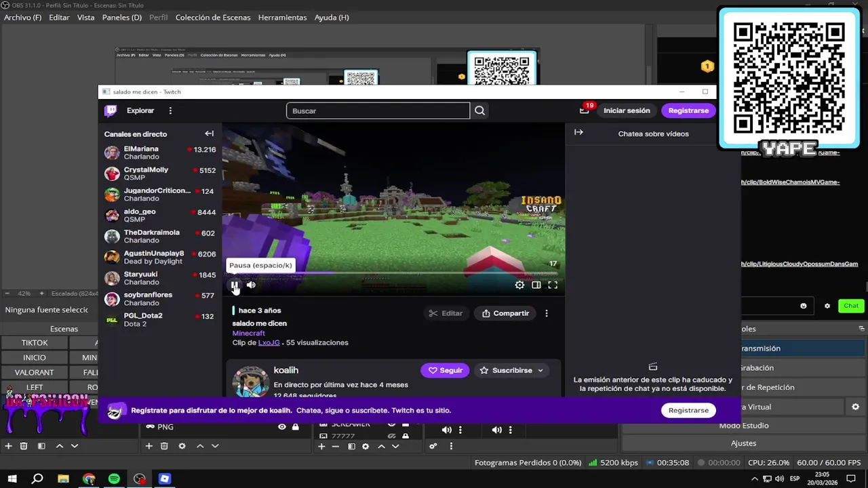
Task: Open OBS Archivo menu
Action: pyautogui.click(x=22, y=17)
